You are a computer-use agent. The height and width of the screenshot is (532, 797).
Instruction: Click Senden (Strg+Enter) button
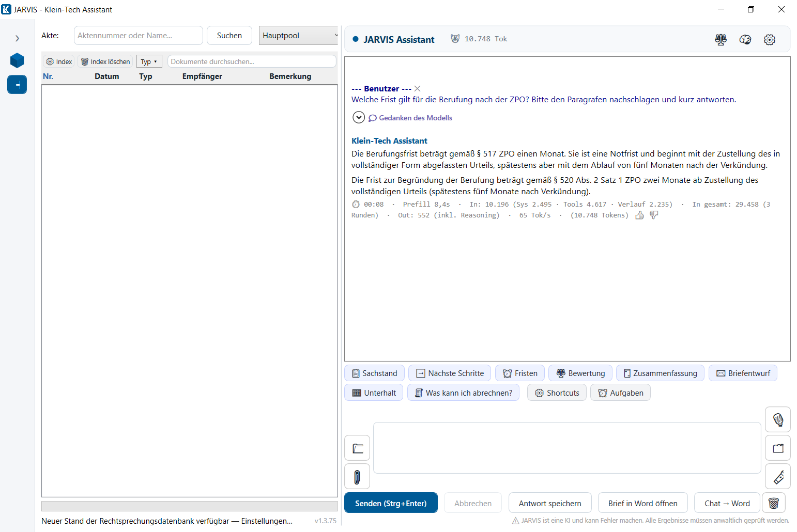(x=391, y=503)
